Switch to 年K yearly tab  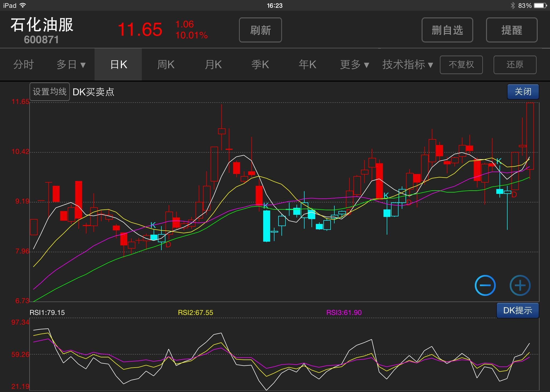[307, 64]
